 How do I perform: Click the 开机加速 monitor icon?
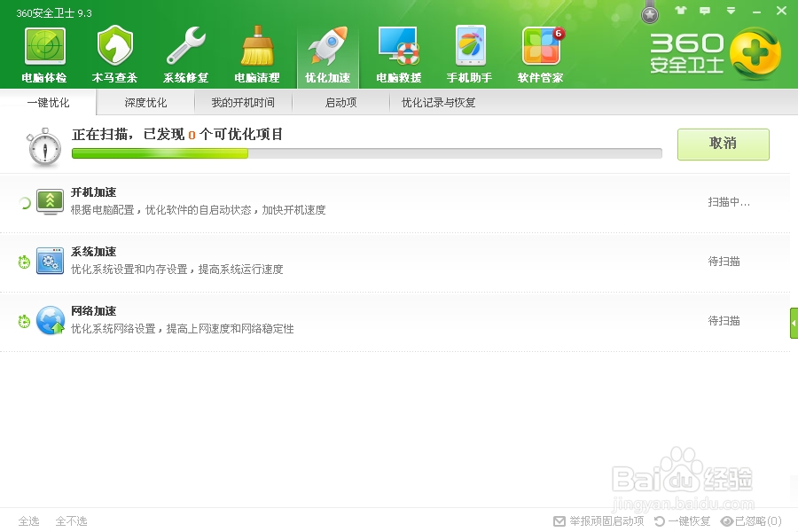point(51,202)
